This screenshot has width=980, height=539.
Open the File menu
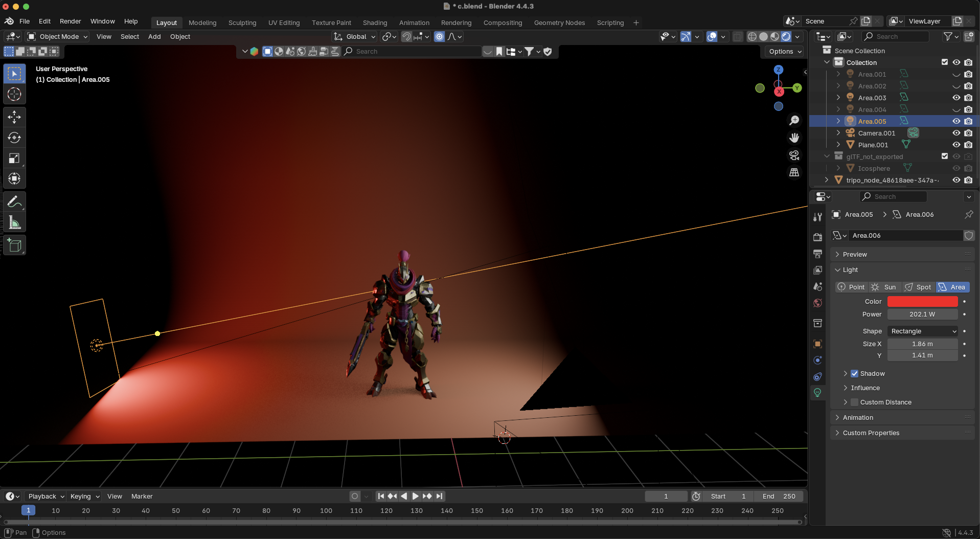click(x=25, y=21)
